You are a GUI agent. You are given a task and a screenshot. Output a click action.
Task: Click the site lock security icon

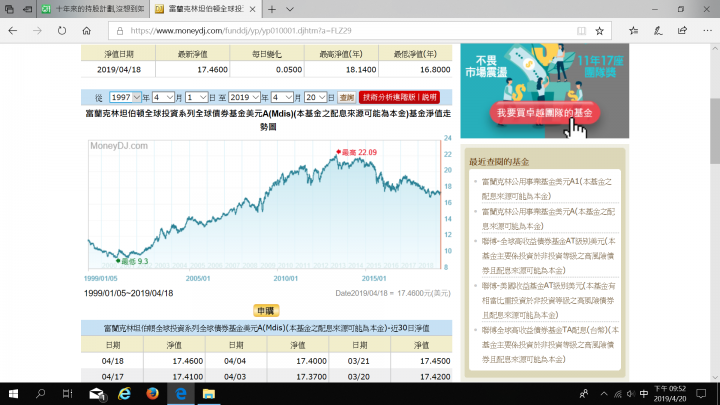(120, 31)
